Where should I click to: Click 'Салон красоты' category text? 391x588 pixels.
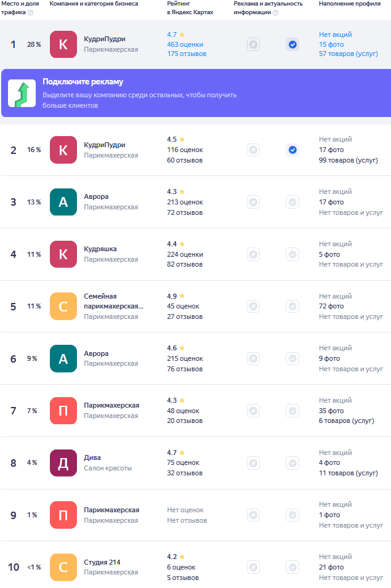[x=108, y=468]
